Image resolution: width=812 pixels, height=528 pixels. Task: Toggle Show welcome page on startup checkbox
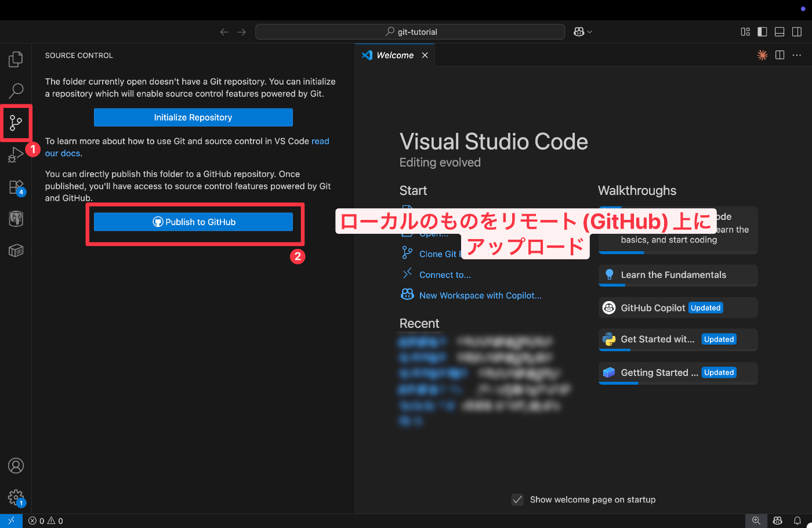pos(517,500)
